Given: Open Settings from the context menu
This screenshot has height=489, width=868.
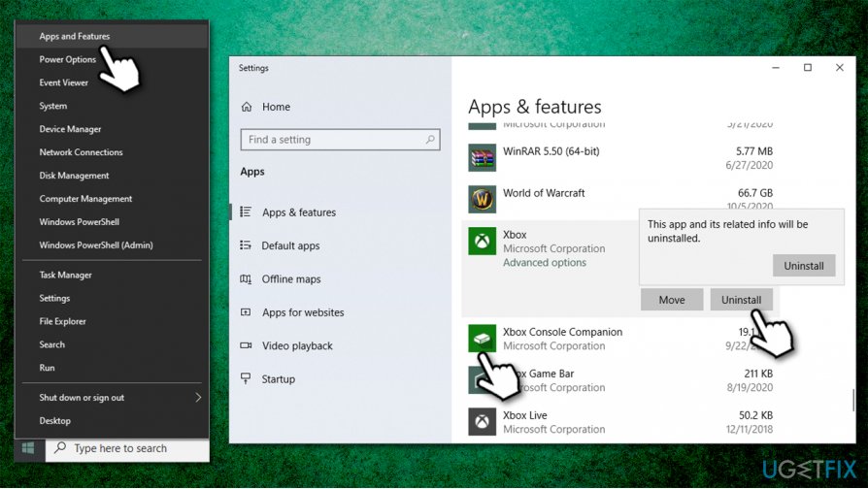Looking at the screenshot, I should [54, 298].
